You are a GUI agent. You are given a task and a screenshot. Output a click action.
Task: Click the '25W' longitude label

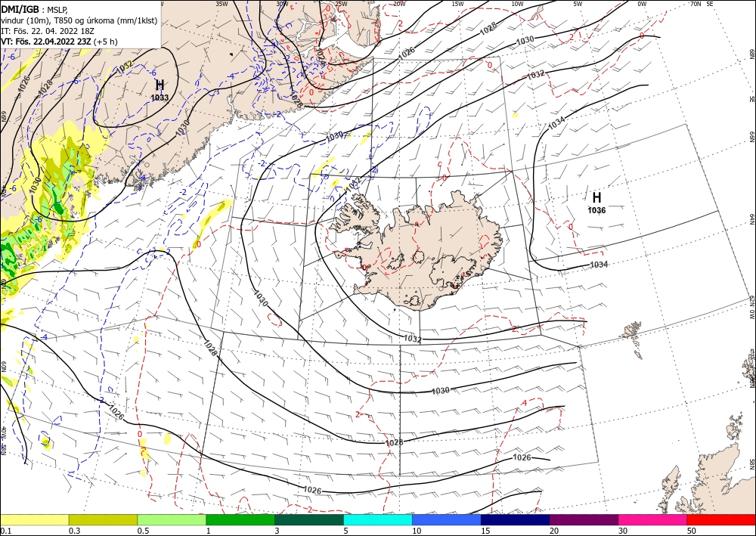pos(341,4)
